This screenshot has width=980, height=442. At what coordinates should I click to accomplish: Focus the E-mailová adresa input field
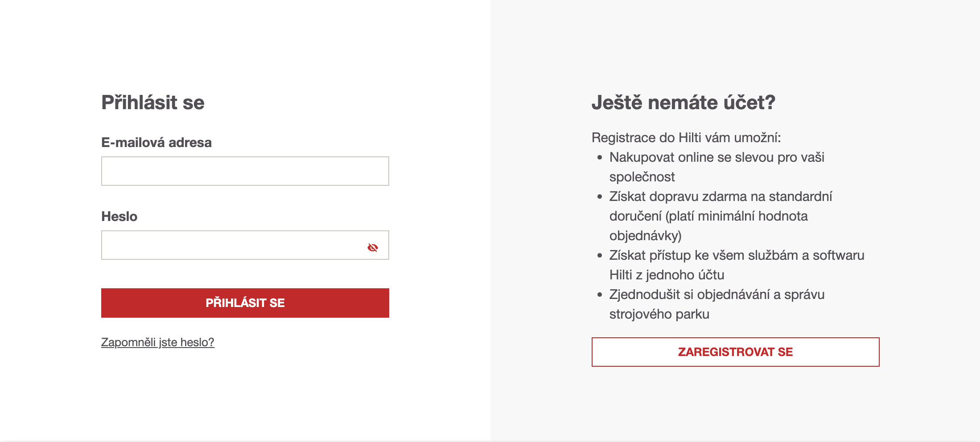245,171
